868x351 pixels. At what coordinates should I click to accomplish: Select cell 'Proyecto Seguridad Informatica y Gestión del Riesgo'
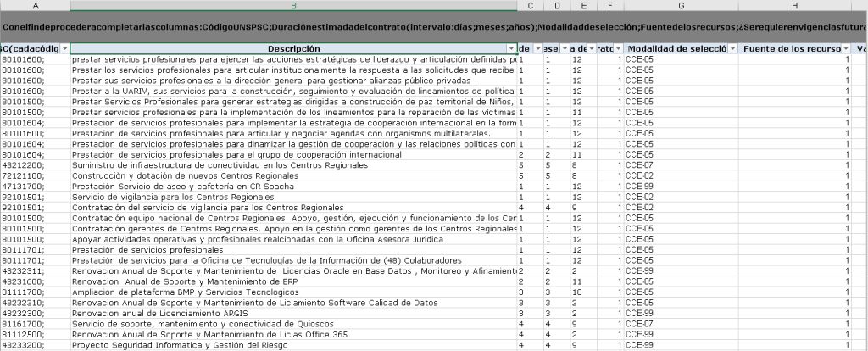click(x=294, y=345)
